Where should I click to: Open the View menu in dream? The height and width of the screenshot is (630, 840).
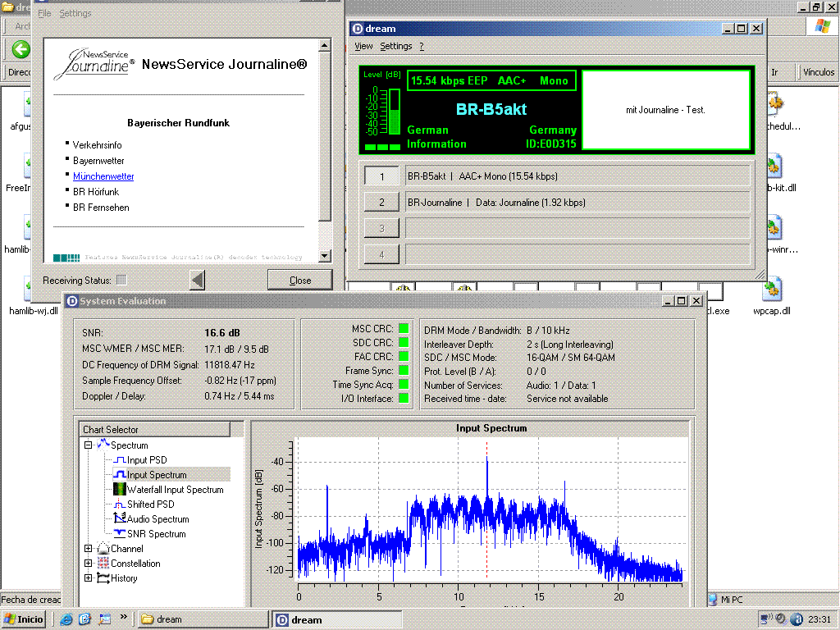pos(363,46)
